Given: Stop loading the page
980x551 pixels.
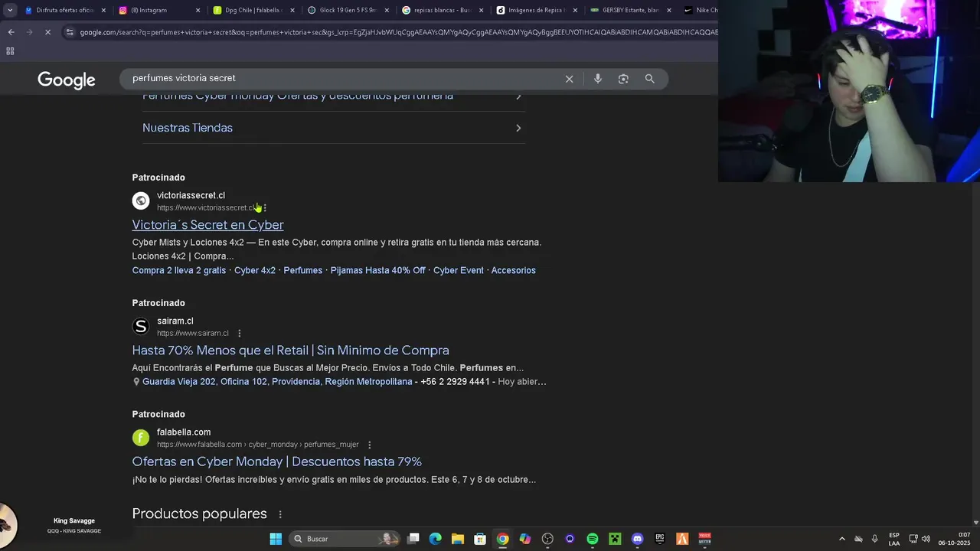Looking at the screenshot, I should point(47,32).
